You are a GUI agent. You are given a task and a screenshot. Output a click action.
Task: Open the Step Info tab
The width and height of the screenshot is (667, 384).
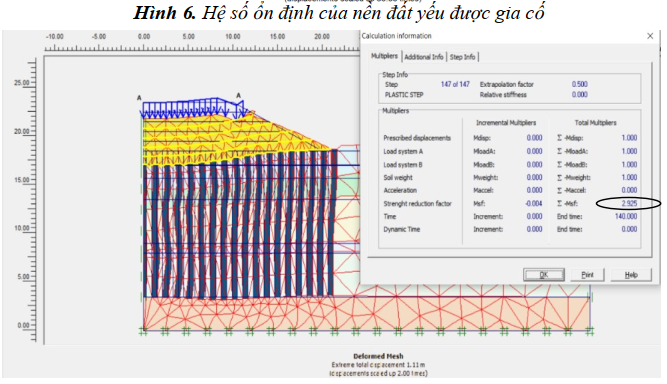(462, 57)
